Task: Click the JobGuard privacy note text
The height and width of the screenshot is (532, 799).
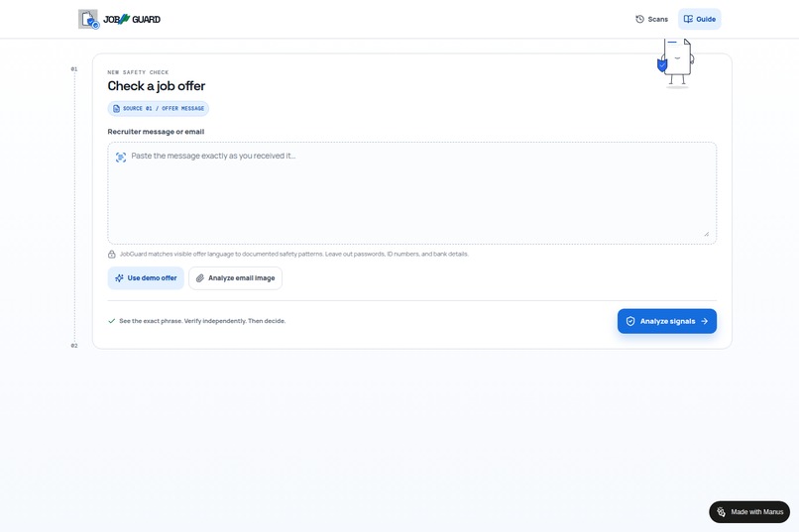Action: coord(294,254)
